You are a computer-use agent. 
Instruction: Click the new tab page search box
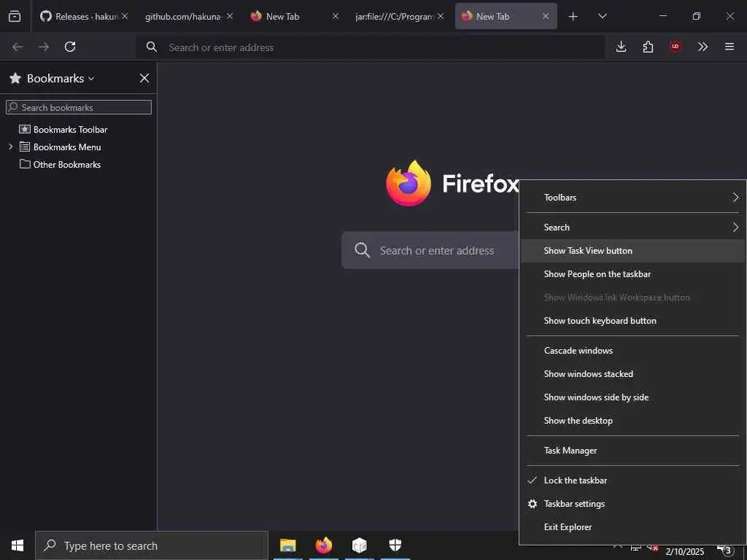point(430,251)
